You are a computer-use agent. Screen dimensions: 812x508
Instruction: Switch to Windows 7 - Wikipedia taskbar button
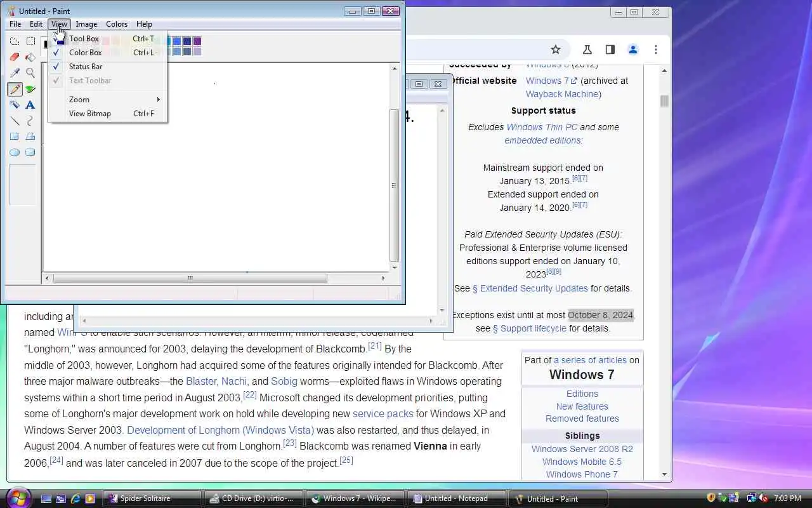pos(355,498)
